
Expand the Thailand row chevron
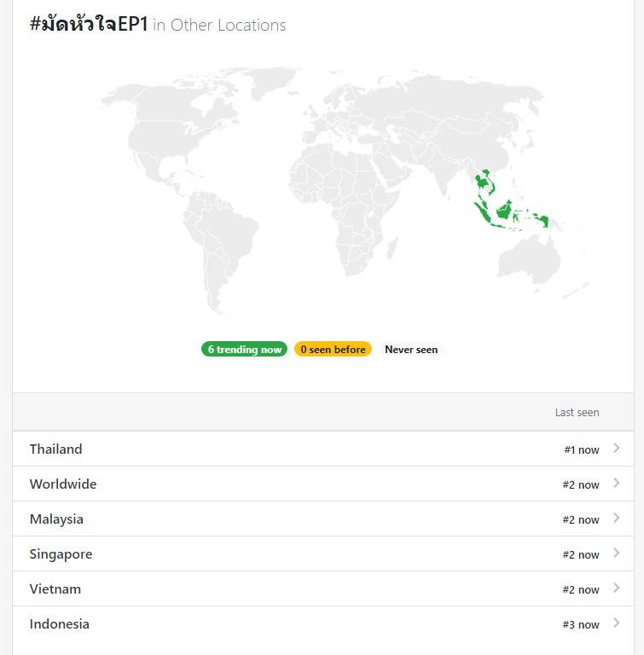pyautogui.click(x=616, y=449)
